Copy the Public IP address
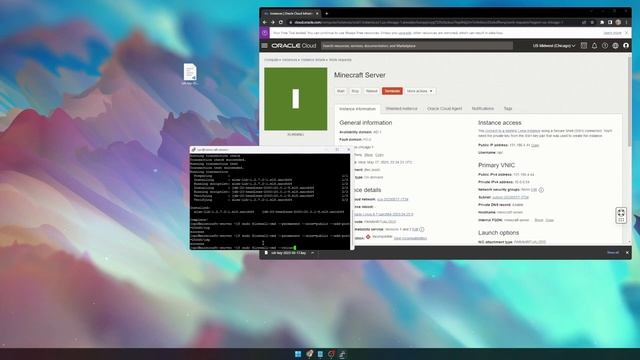640x360 pixels. [x=535, y=145]
